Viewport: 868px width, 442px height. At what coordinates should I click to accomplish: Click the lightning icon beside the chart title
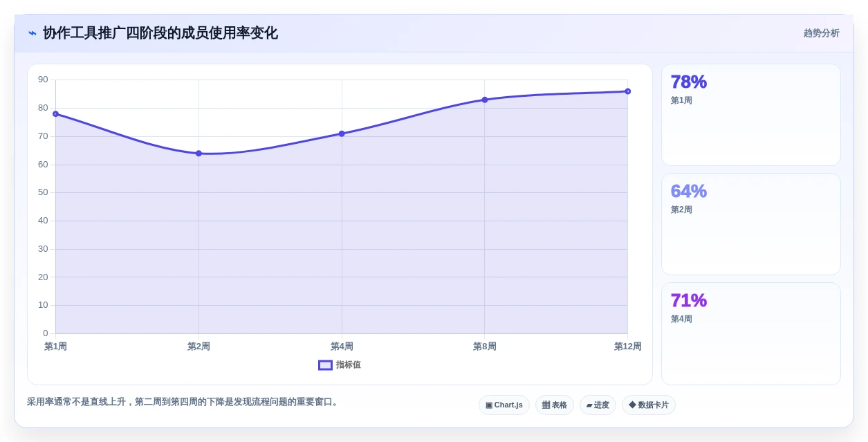coord(33,33)
